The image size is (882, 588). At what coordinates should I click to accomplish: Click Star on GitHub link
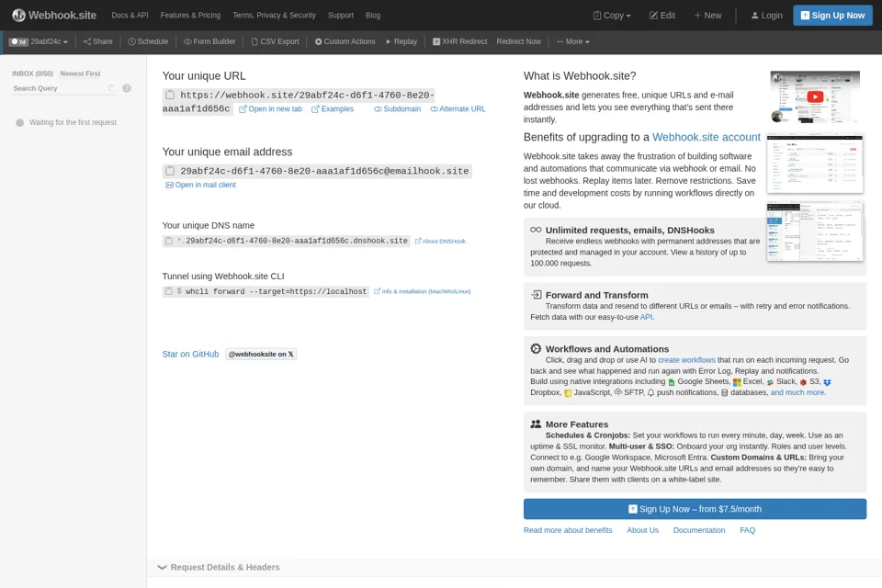tap(190, 354)
